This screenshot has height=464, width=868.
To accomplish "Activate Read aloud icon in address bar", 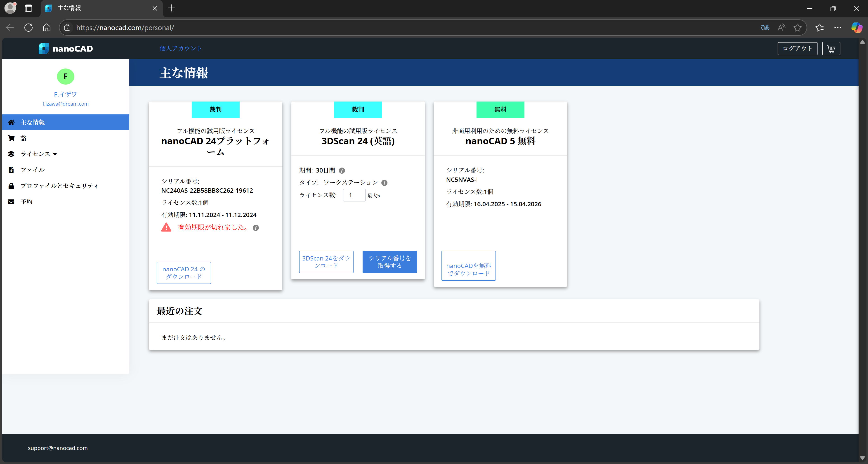I will pos(781,28).
